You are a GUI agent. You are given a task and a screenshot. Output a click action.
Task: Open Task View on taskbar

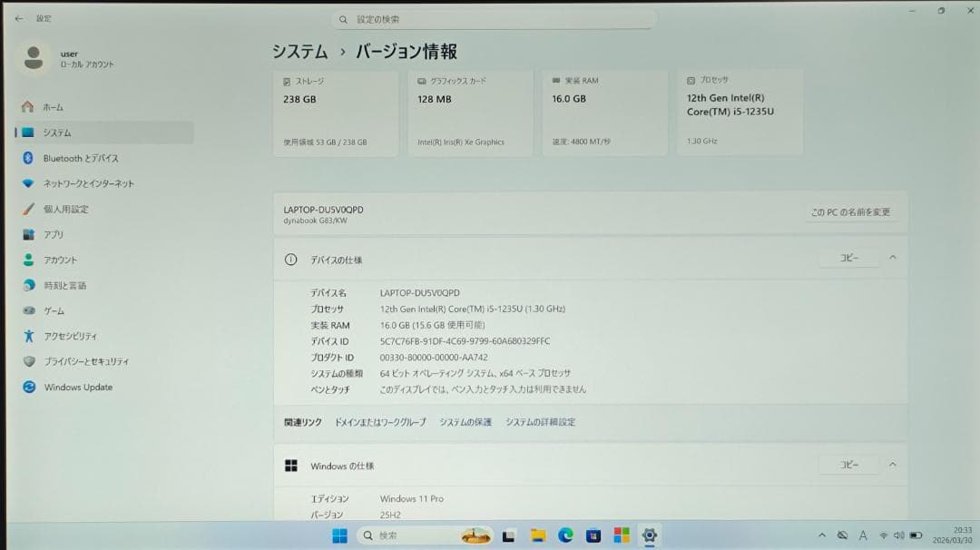(x=509, y=536)
